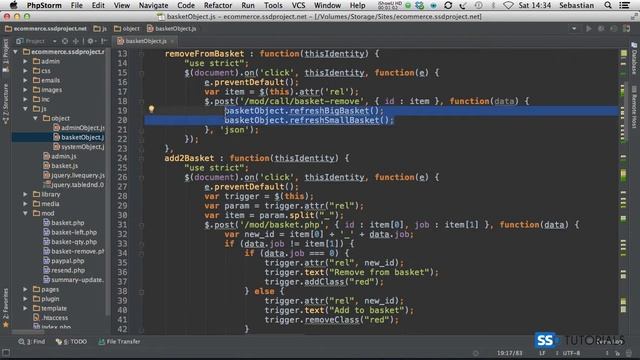The width and height of the screenshot is (640, 360).
Task: Expand the admin folder
Action: [25, 61]
